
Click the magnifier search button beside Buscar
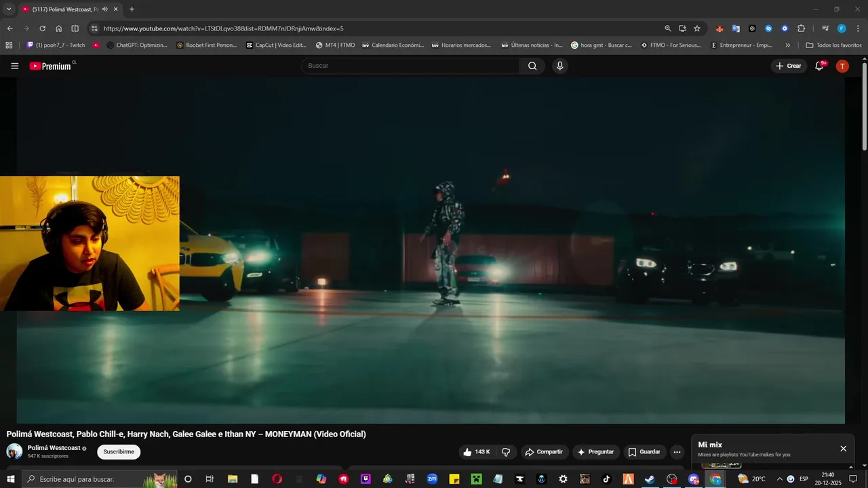(x=532, y=66)
